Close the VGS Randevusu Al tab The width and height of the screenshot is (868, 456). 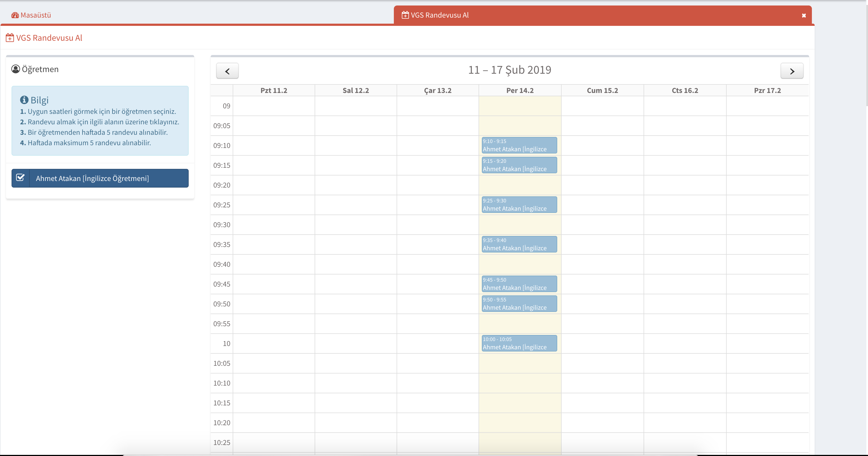804,15
